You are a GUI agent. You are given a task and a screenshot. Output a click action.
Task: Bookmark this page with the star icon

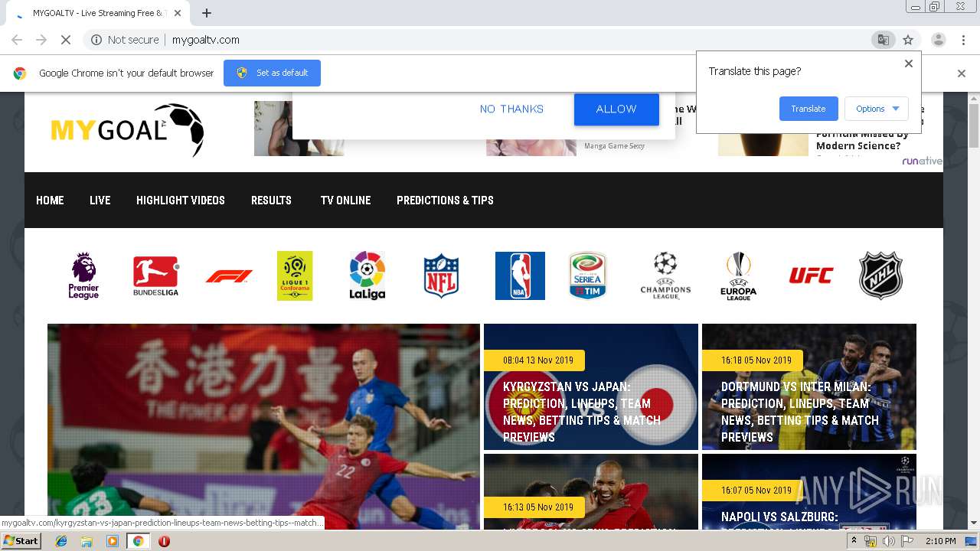tap(908, 40)
